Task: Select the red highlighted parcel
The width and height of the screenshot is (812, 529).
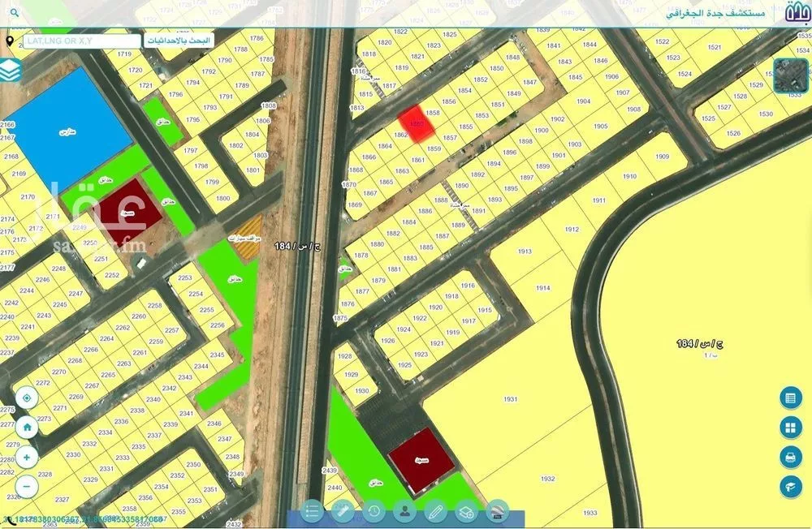Action: click(414, 124)
